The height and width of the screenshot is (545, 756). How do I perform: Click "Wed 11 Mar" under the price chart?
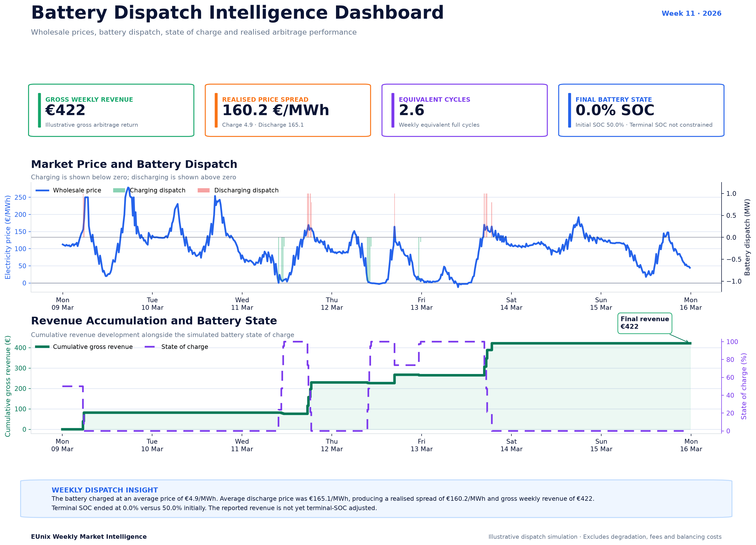click(242, 304)
